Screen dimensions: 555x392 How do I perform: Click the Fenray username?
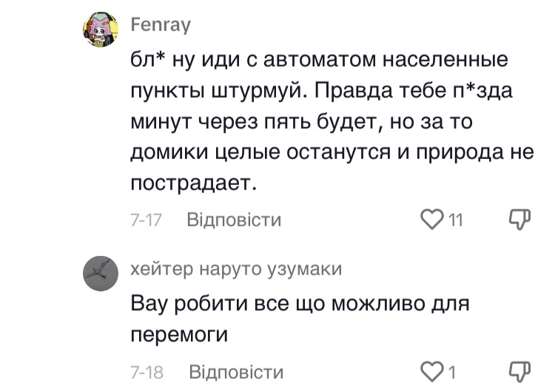click(160, 26)
